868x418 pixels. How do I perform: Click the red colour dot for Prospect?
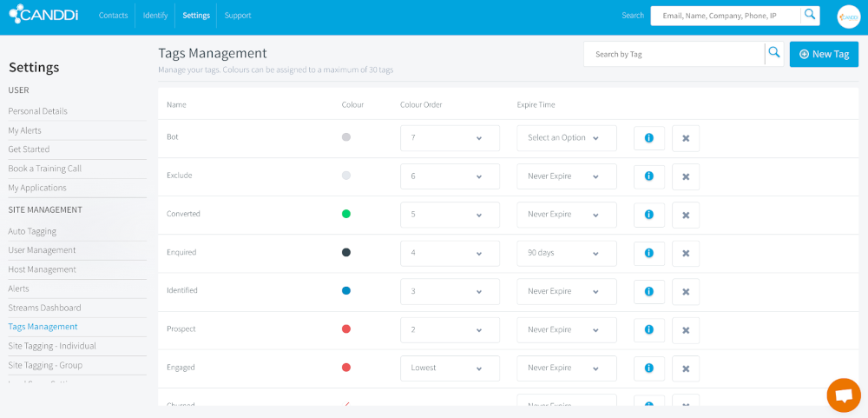[346, 328]
